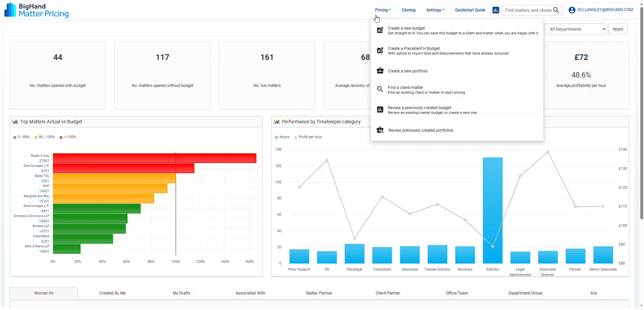Screen dimensions: 644x310
Task: Open the Pricing dropdown menu
Action: point(383,10)
